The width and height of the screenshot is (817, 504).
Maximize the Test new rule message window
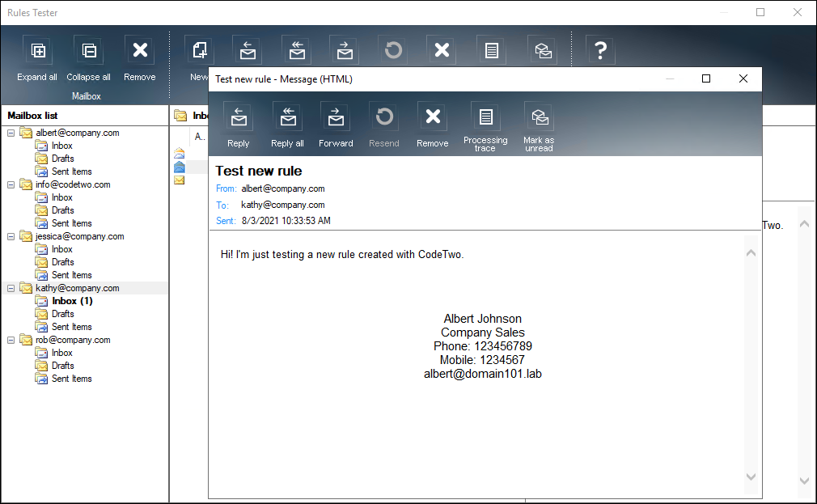coord(706,78)
